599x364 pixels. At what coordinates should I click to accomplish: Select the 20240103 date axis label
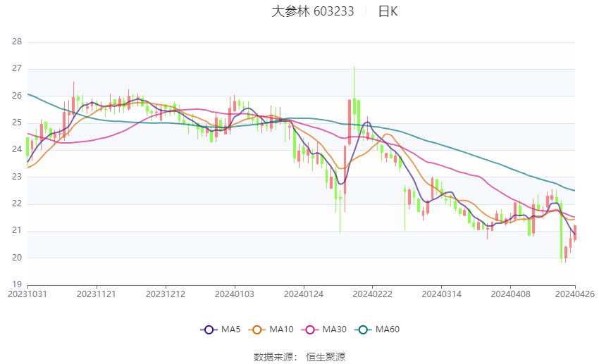click(x=234, y=294)
